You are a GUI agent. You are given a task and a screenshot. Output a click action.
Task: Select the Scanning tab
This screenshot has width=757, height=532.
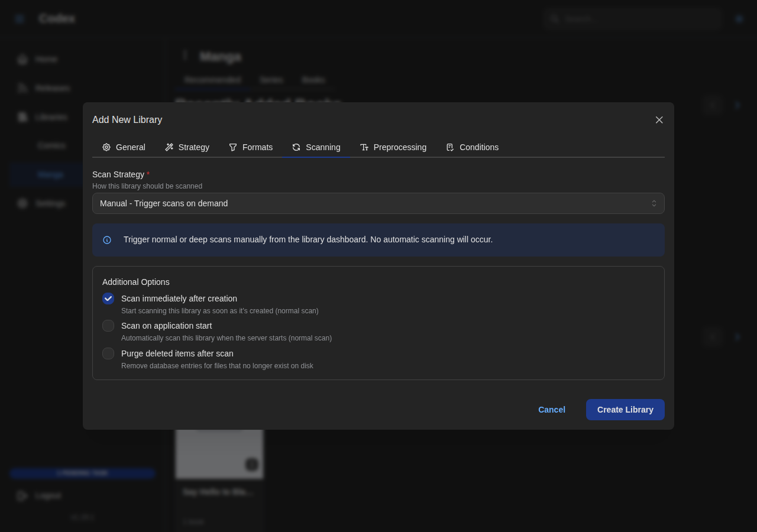pyautogui.click(x=316, y=147)
